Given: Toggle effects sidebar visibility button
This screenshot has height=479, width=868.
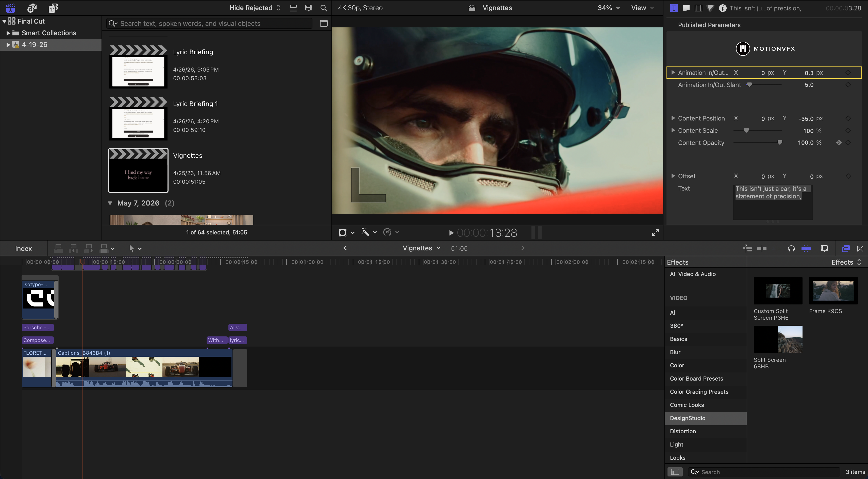Looking at the screenshot, I should (x=675, y=472).
